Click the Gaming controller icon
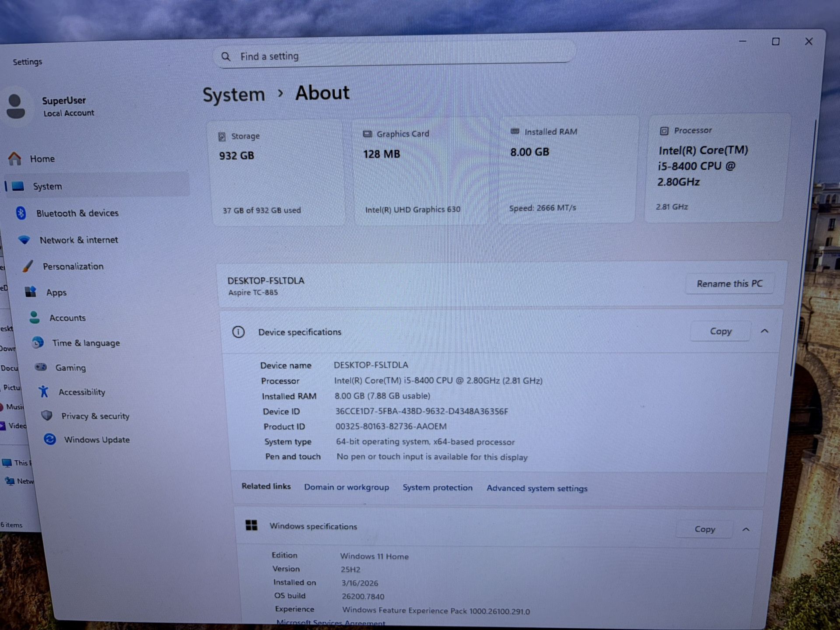Screen dimensions: 840x630 tap(41, 367)
